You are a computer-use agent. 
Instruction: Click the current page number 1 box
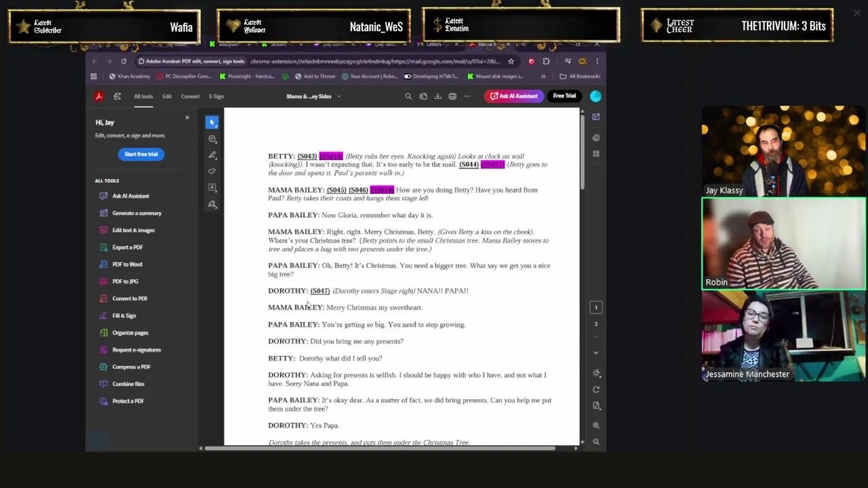tap(596, 308)
